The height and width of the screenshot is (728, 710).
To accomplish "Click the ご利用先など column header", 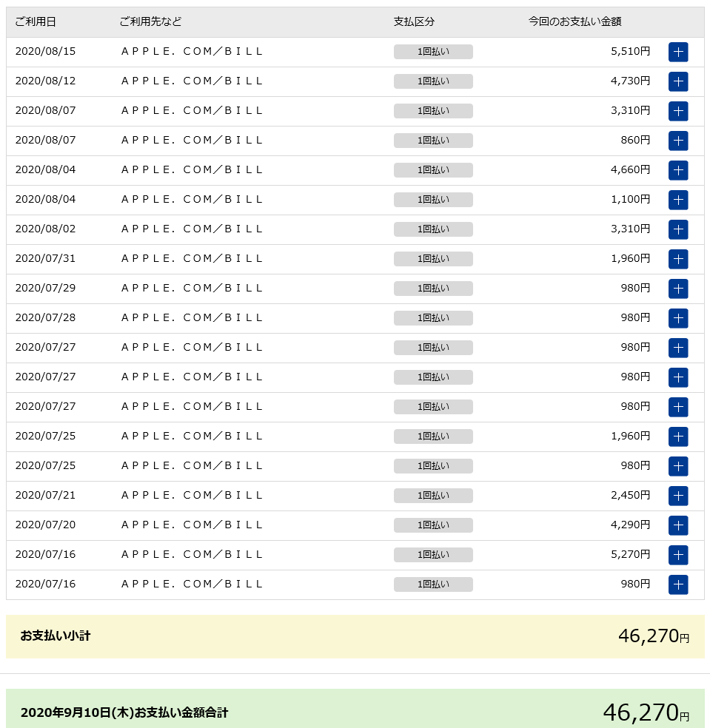I will point(150,21).
